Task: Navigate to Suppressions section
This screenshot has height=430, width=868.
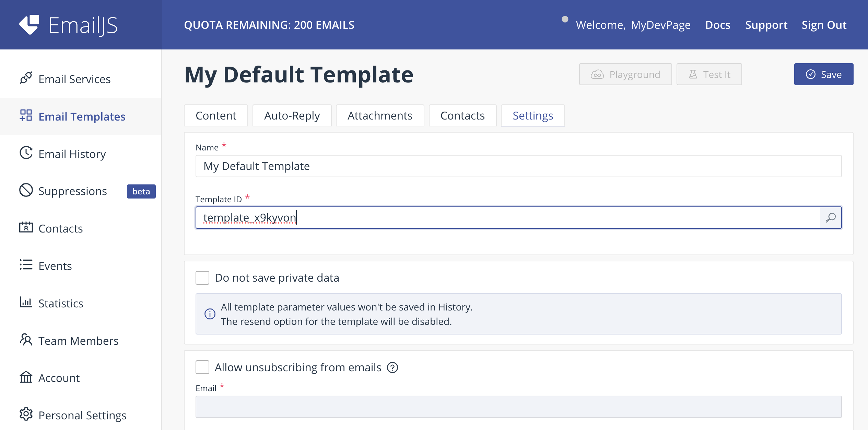Action: (72, 191)
